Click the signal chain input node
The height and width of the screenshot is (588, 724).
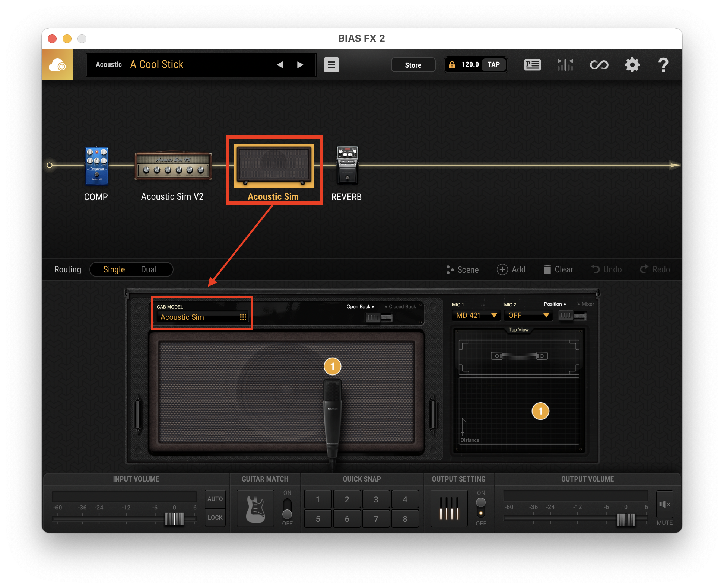(50, 165)
